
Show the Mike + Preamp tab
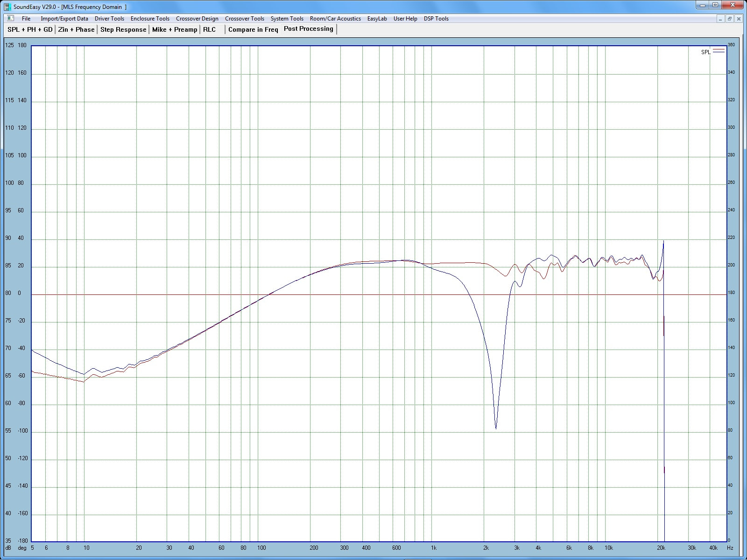pos(175,29)
